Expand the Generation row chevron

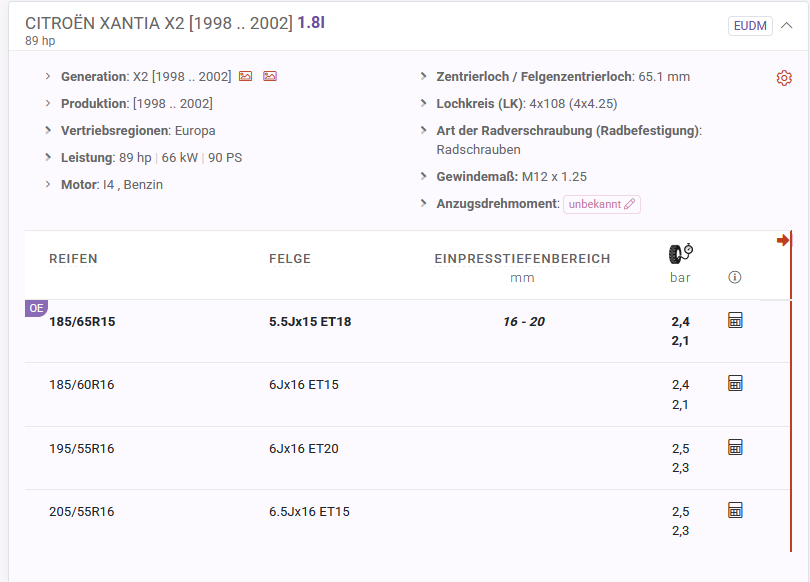tap(48, 76)
